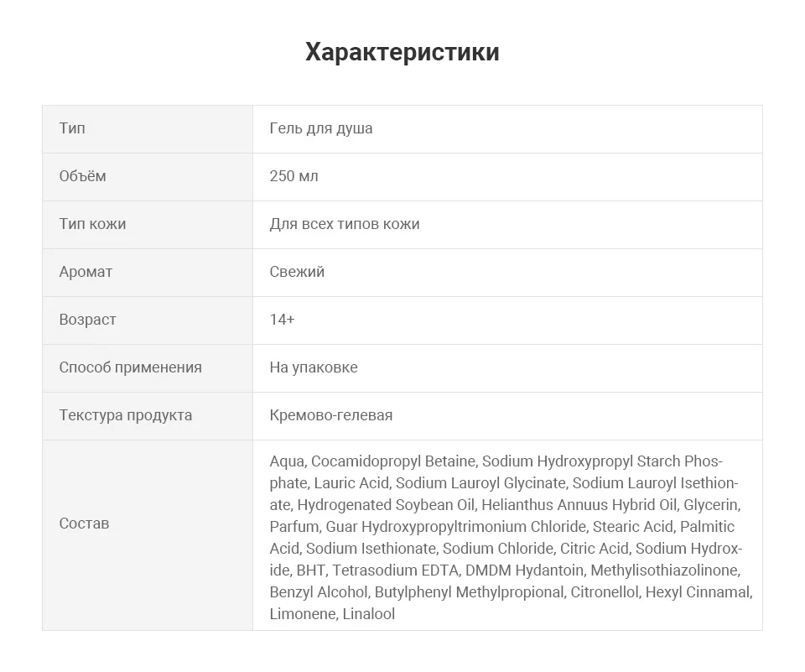Click the Свежий value
805x672 pixels.
click(297, 272)
